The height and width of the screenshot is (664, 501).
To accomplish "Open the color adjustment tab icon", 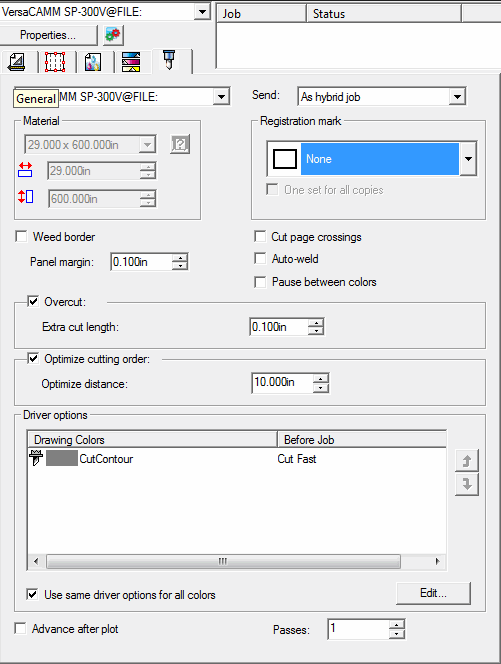I will tap(93, 62).
